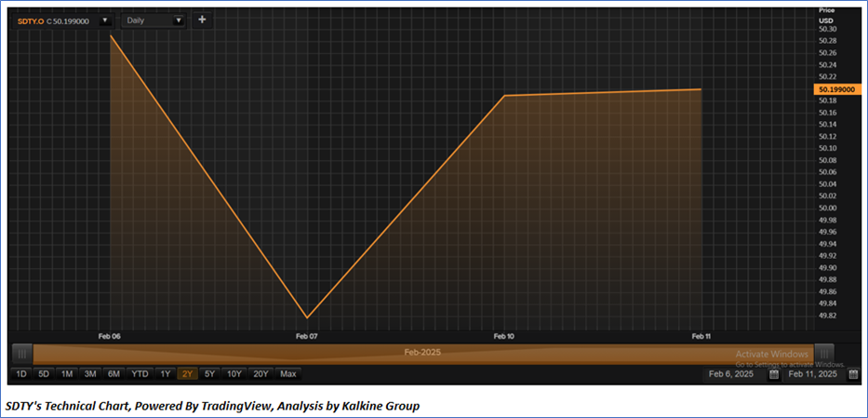Click the Feb 06 high point on chart line

[111, 35]
